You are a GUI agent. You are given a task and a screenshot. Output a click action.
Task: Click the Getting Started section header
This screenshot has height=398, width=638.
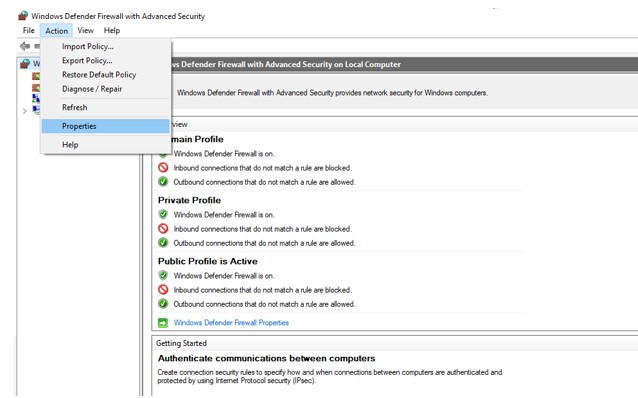(181, 343)
